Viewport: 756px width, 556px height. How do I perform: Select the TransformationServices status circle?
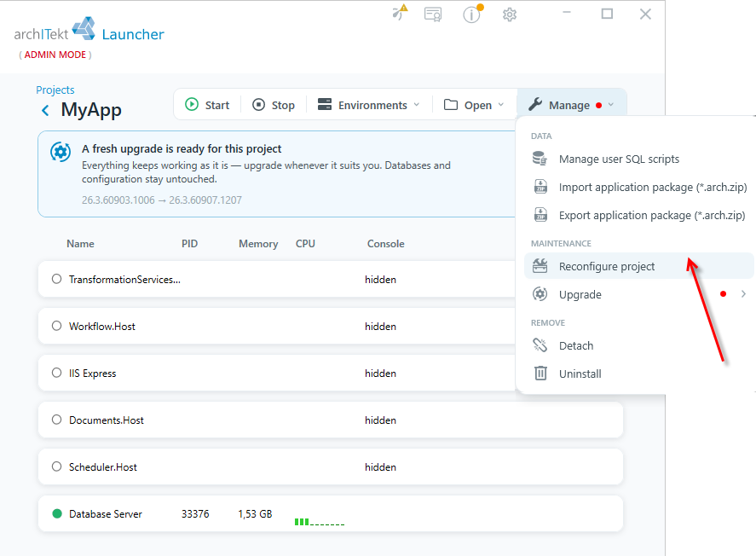(57, 279)
